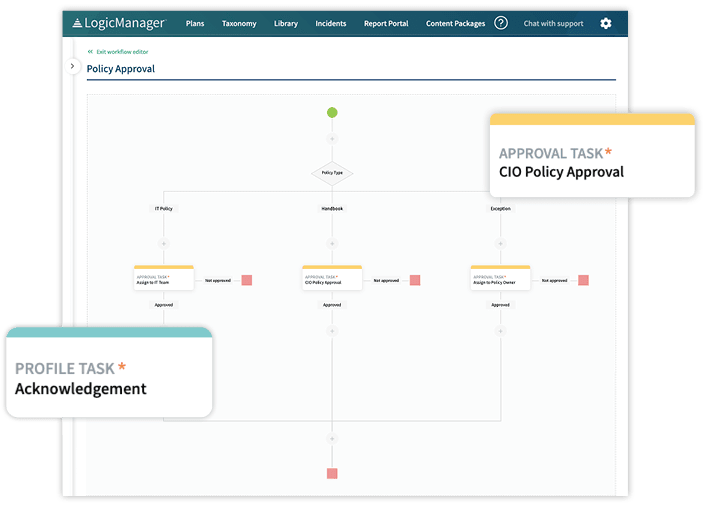Viewport: 705px width, 505px height.
Task: Add step below Assign to Policy Owner Approved label
Action: pyautogui.click(x=500, y=331)
